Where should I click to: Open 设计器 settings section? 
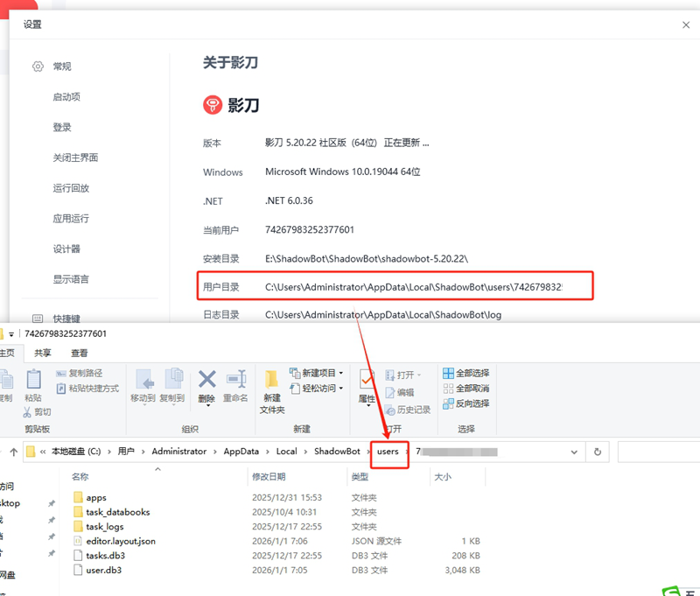66,249
